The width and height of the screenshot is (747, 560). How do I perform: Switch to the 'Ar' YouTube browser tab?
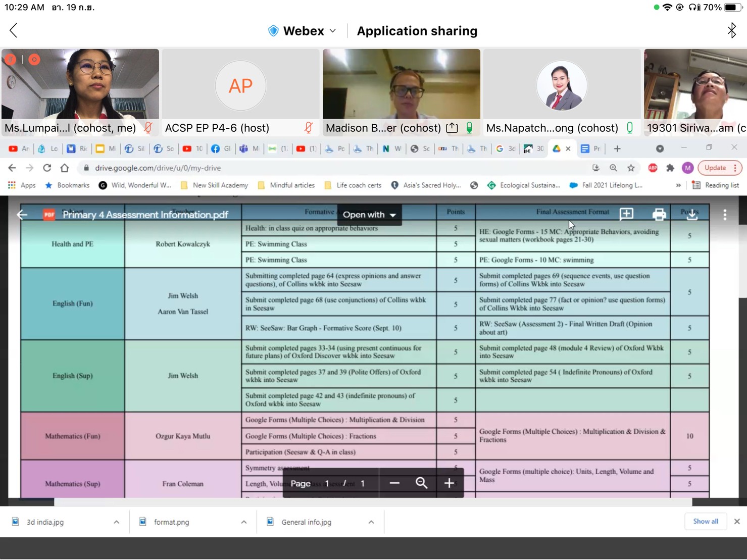tap(19, 148)
